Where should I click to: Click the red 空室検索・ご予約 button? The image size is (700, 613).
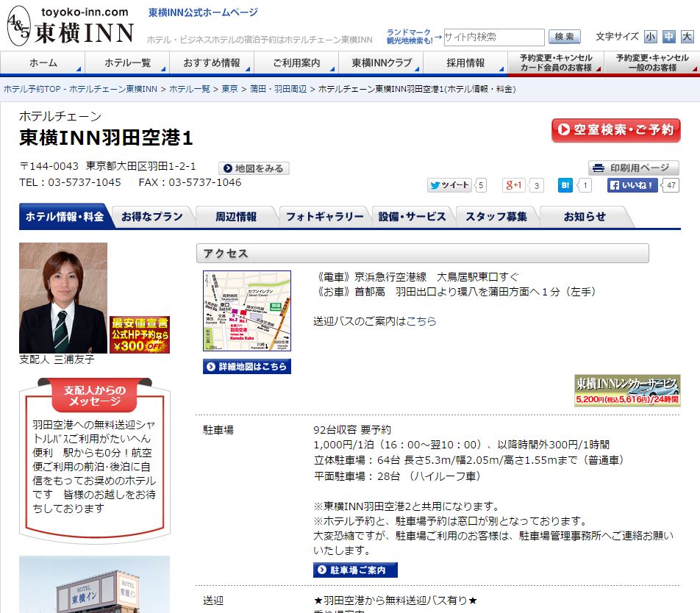(615, 130)
